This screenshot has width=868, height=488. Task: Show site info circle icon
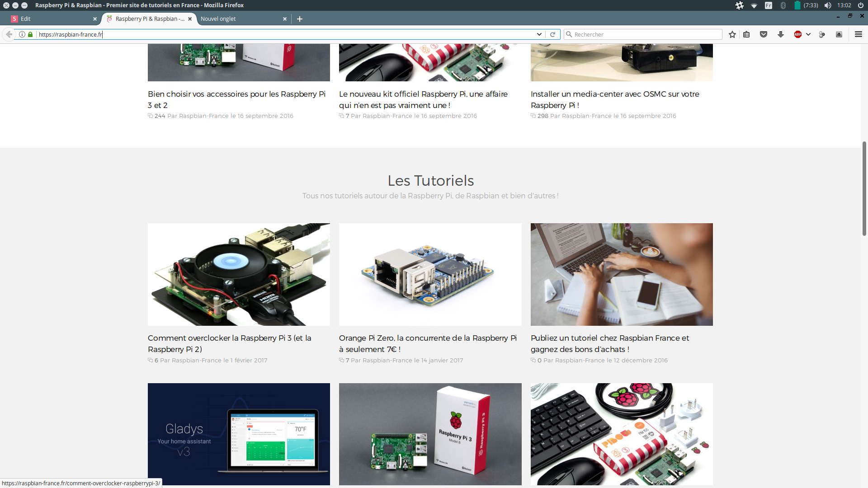coord(22,34)
